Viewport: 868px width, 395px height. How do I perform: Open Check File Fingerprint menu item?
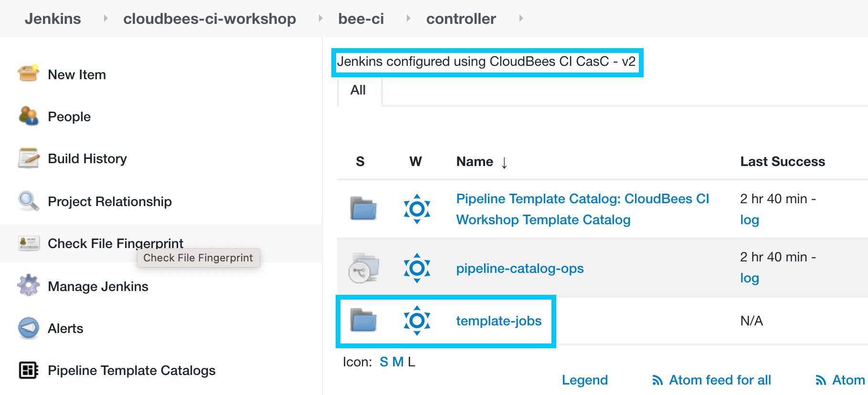pos(115,243)
